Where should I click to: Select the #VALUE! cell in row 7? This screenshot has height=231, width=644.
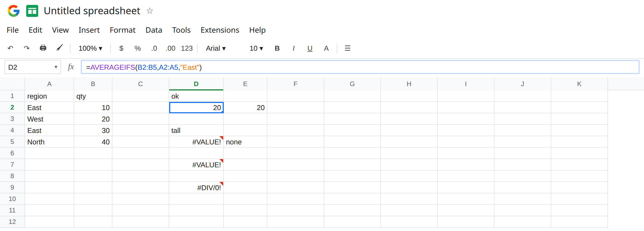(x=196, y=165)
